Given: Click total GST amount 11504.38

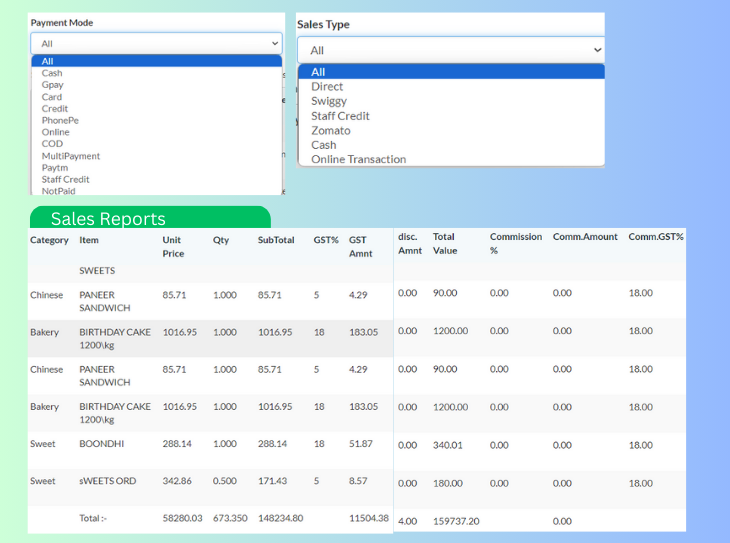Looking at the screenshot, I should pos(369,518).
